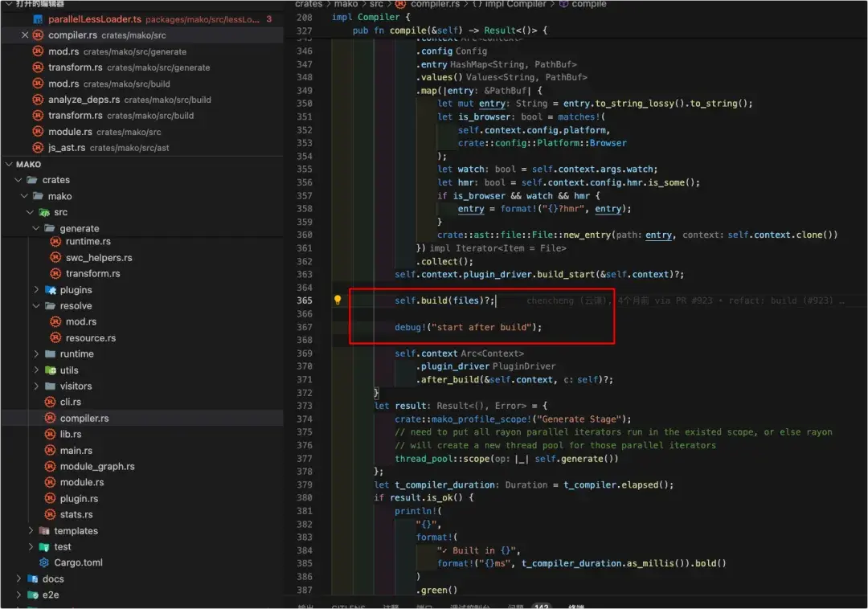The width and height of the screenshot is (868, 609).
Task: Click the Rust file icon beside swc_helpers.rs
Action: (x=55, y=258)
